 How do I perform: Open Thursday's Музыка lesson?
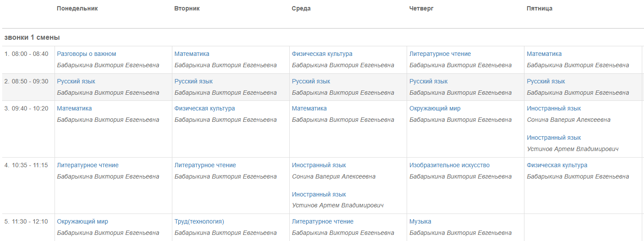[420, 221]
